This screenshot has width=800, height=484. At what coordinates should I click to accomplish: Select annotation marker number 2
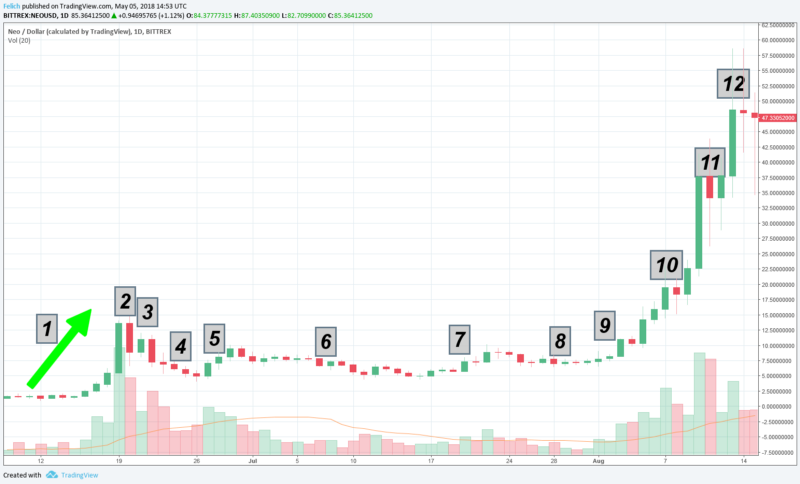(x=124, y=300)
